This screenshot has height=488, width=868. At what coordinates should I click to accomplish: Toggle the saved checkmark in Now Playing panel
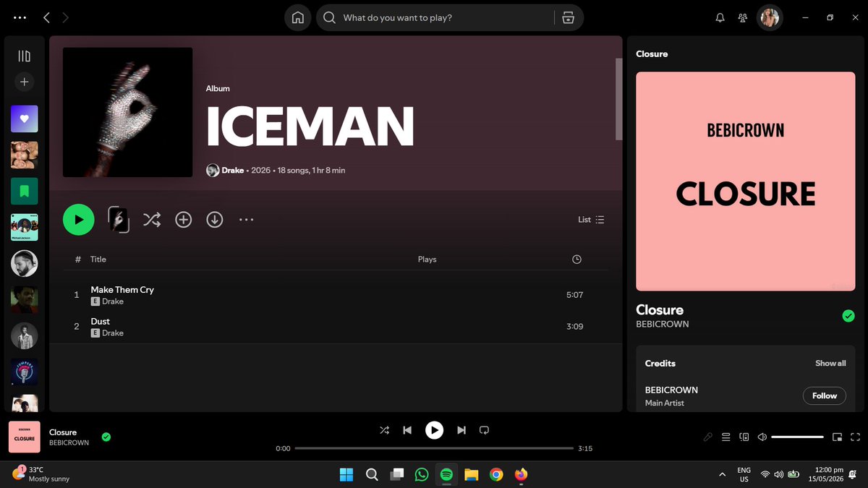[x=848, y=316]
